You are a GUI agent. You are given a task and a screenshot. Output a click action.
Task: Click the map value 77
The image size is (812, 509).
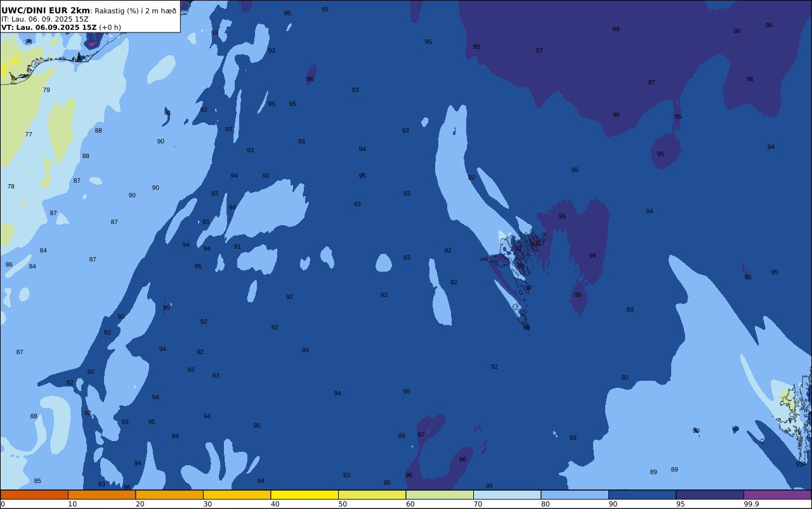pos(29,135)
